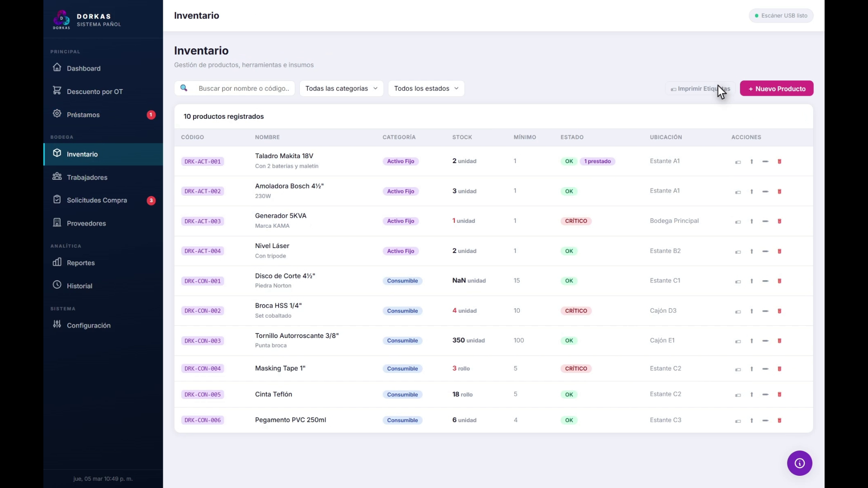Open the Todos los estados filter
This screenshot has width=868, height=488.
click(x=426, y=89)
